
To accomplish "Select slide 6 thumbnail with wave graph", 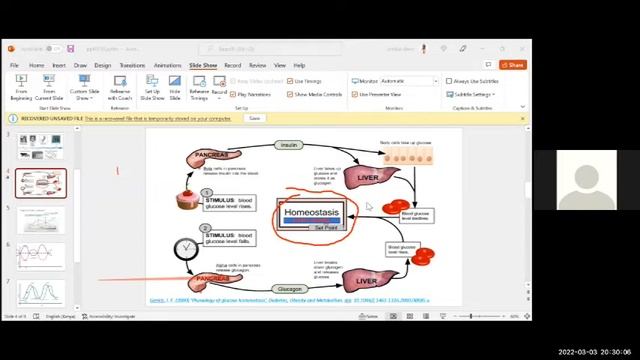I will 41,256.
